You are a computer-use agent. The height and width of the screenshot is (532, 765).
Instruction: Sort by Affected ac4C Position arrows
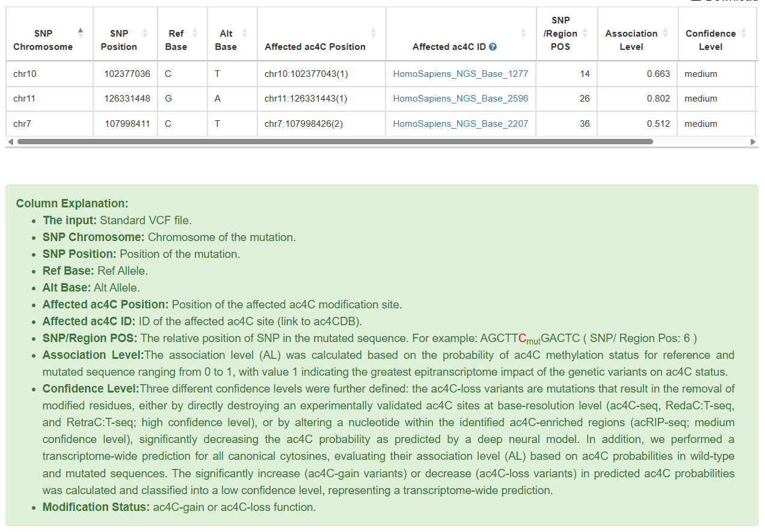tap(373, 33)
